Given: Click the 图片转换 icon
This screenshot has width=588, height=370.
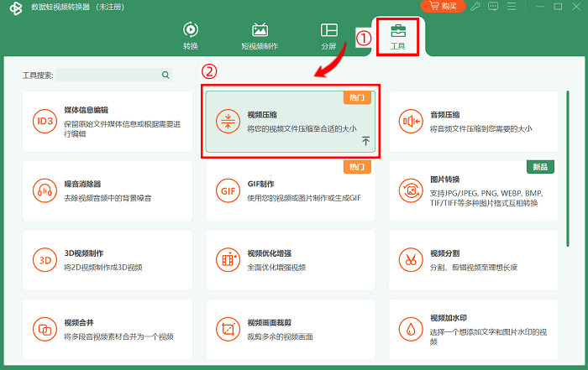Looking at the screenshot, I should coord(411,190).
